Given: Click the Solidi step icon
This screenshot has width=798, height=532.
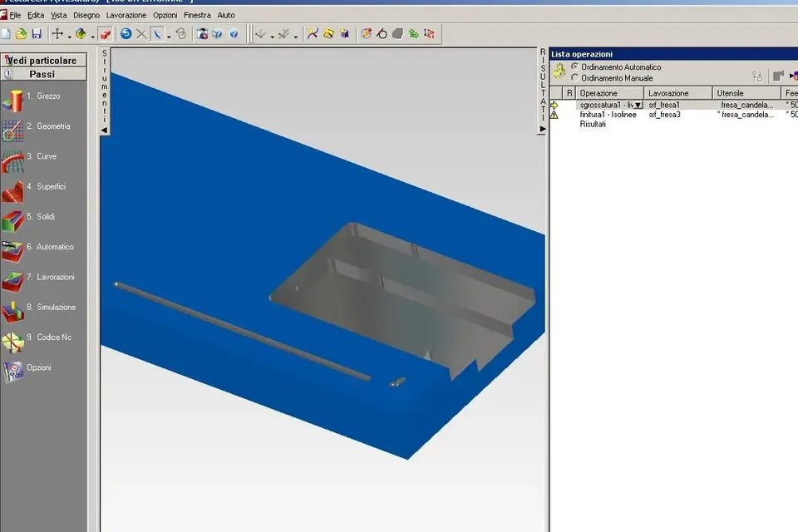Looking at the screenshot, I should [x=12, y=220].
